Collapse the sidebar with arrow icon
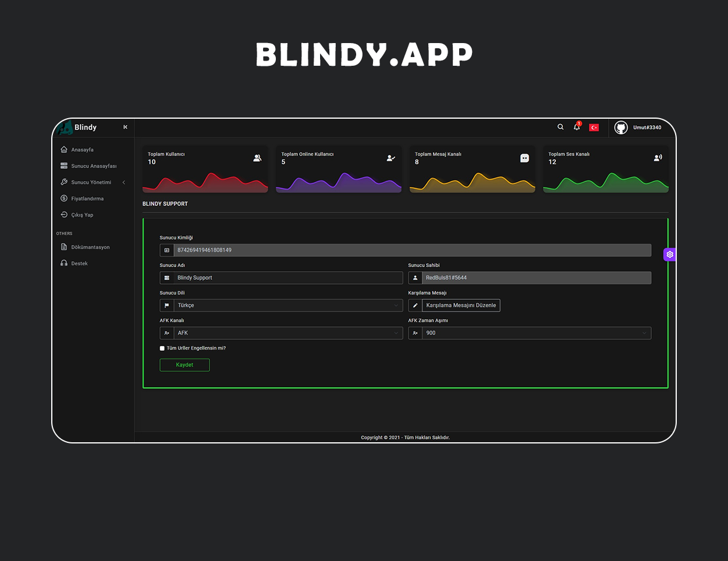 125,127
